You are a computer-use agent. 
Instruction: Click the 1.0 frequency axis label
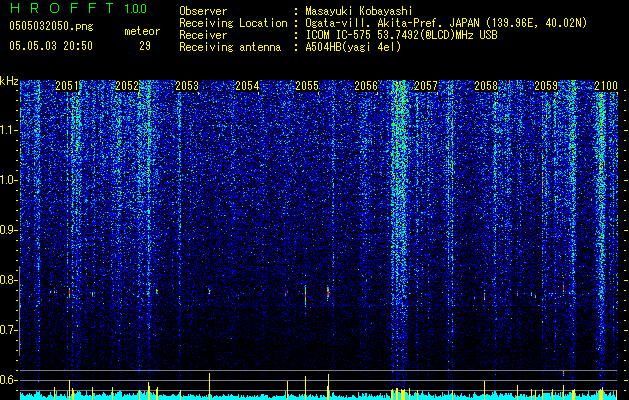click(9, 180)
